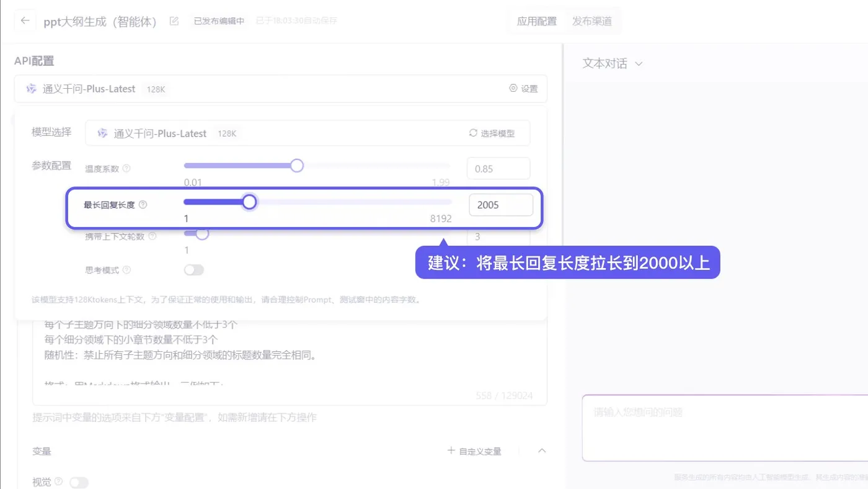The image size is (868, 489).
Task: Click the 携带上下文轮数 value field 3
Action: pos(498,236)
